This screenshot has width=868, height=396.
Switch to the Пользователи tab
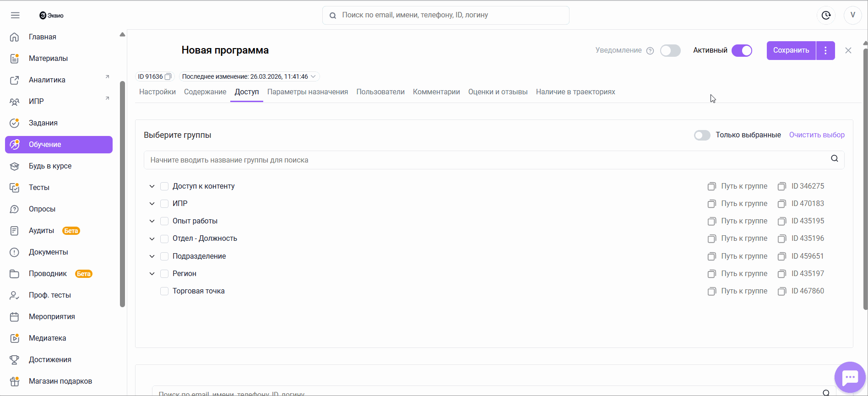coord(380,92)
